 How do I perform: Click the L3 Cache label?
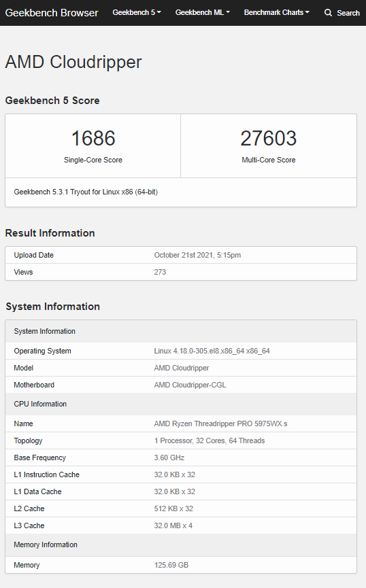(29, 525)
